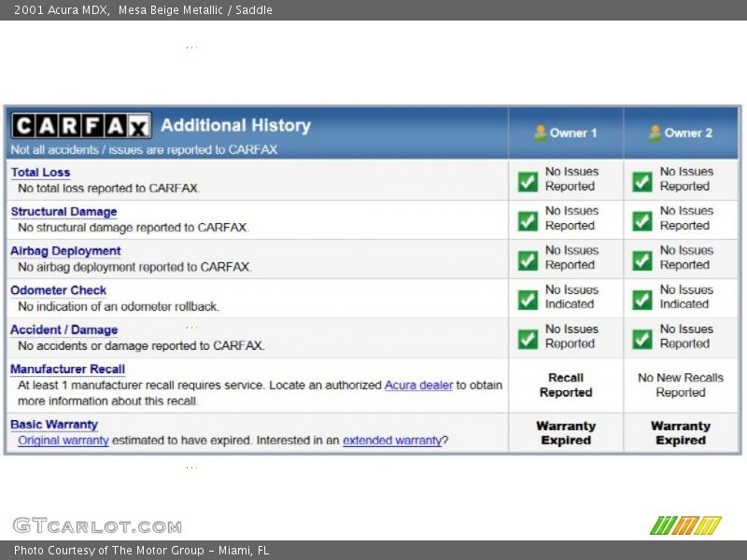Open the Odometer Check link
Screen dimensions: 747x560
coord(58,290)
